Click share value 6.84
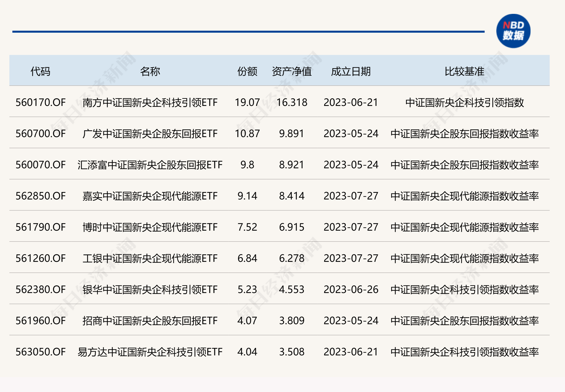 click(247, 258)
